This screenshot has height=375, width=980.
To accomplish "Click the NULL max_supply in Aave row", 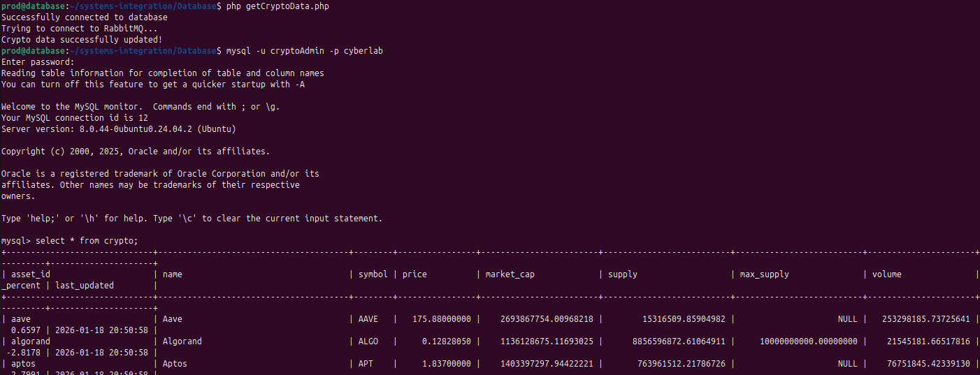I will [847, 319].
